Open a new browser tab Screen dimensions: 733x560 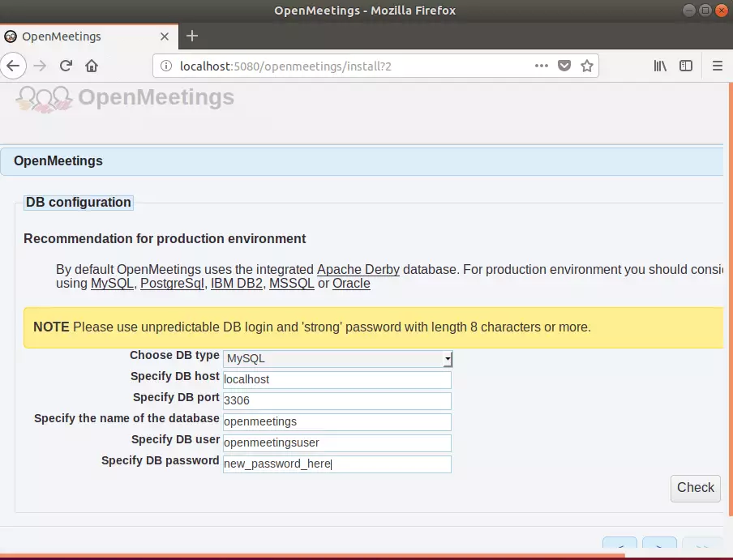[192, 36]
